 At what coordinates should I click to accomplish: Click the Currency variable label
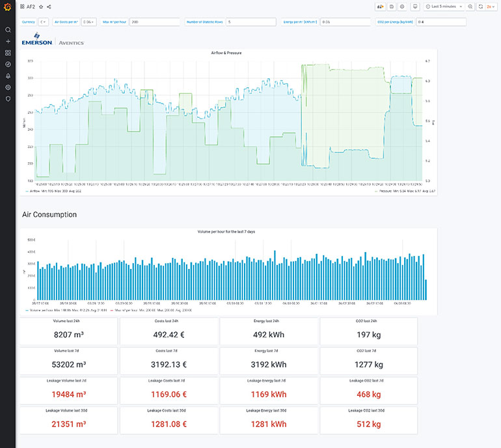coord(29,22)
